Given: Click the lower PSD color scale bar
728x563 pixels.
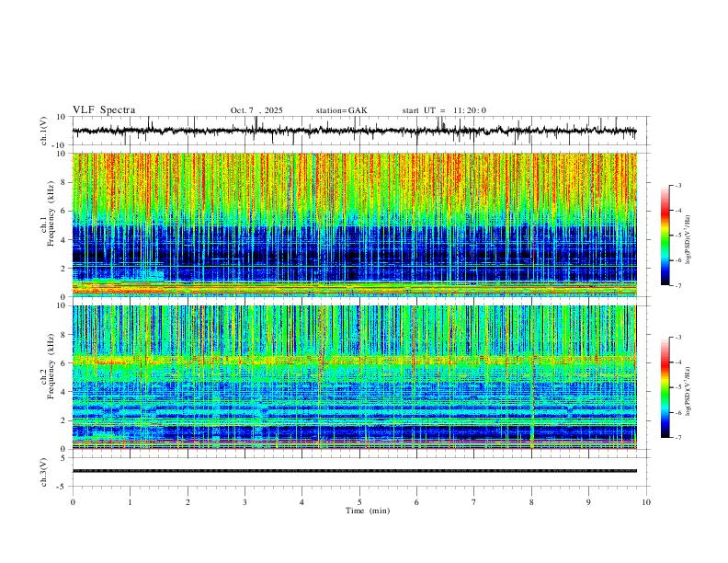Looking at the screenshot, I should [x=665, y=387].
